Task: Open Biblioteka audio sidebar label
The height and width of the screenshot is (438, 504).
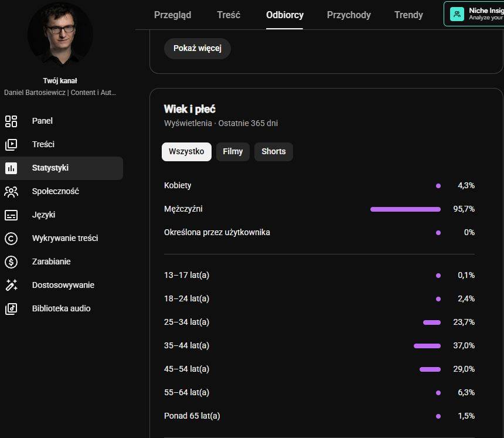Action: (x=61, y=309)
